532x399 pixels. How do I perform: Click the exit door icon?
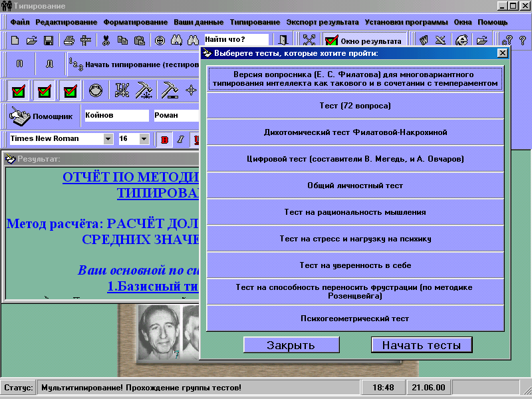283,41
